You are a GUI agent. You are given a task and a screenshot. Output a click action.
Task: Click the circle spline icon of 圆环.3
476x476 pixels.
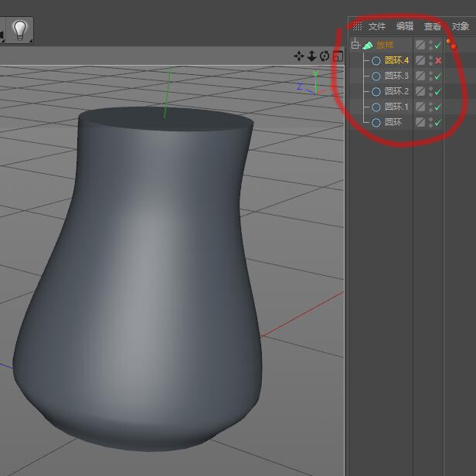(x=376, y=76)
